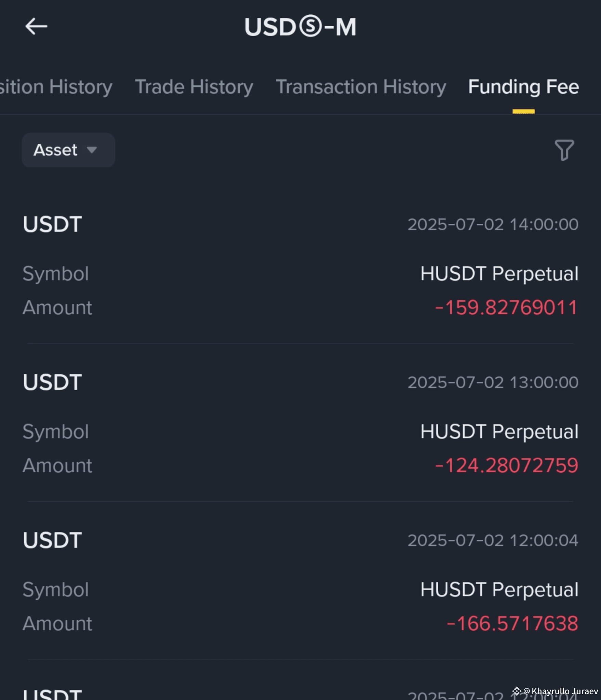Viewport: 601px width, 700px height.
Task: Expand the Asset dropdown
Action: (68, 150)
